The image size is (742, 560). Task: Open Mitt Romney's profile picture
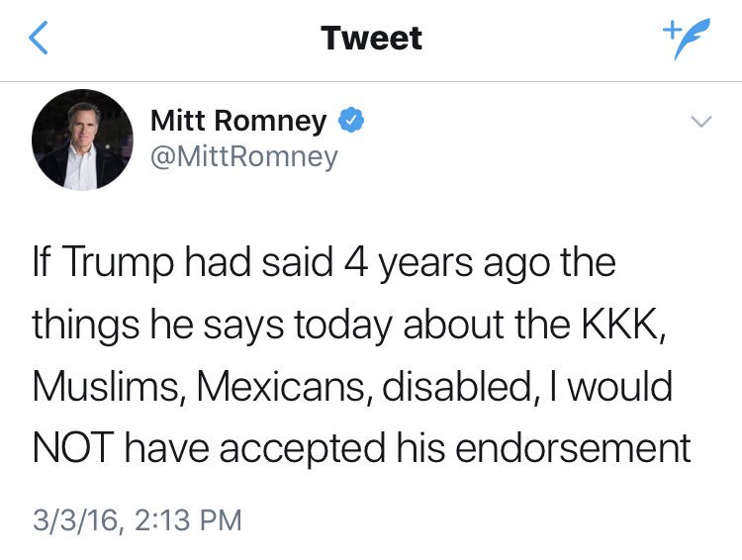[x=82, y=139]
